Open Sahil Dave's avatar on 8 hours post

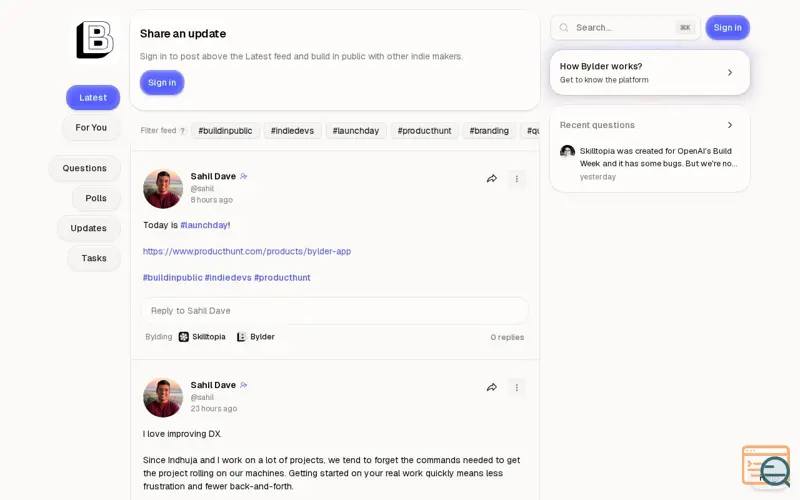tap(163, 189)
